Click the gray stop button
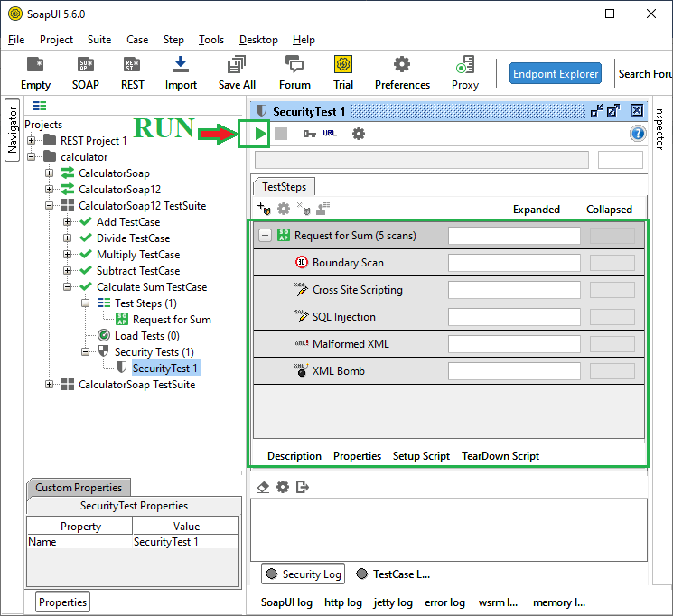Screen dimensions: 673x616 [281, 134]
